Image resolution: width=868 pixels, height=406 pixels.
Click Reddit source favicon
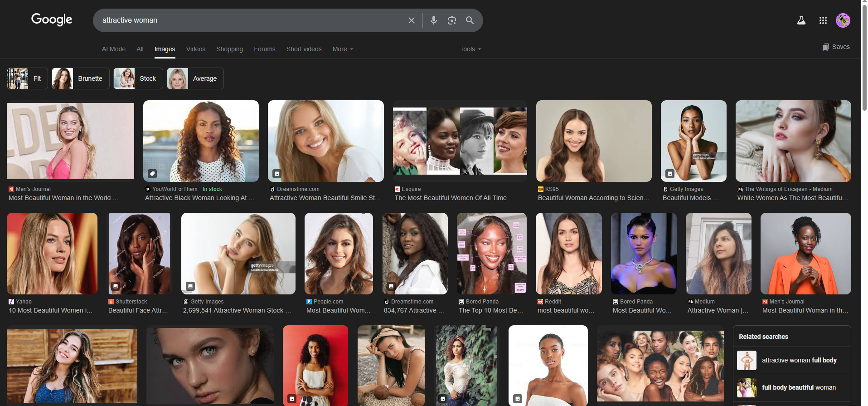click(540, 302)
